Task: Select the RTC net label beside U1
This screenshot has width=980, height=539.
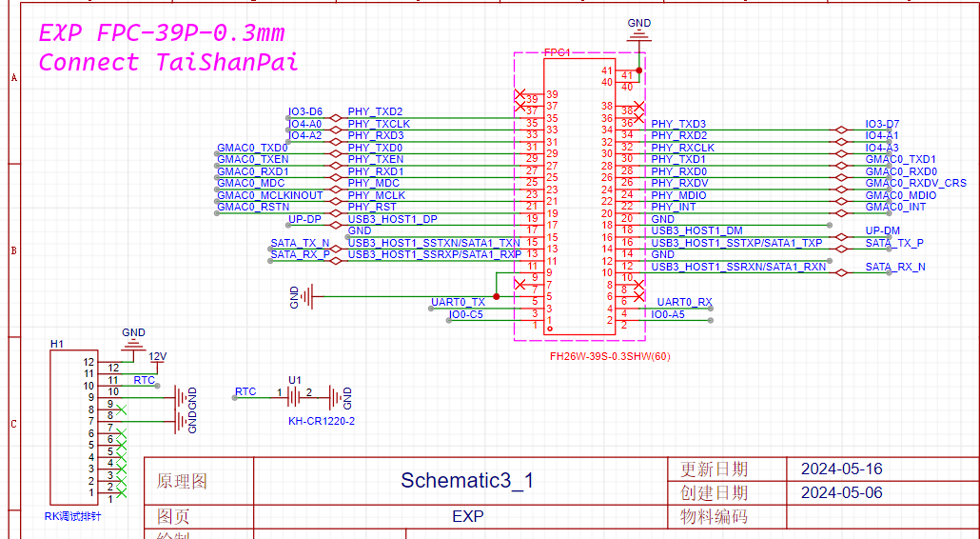Action: pyautogui.click(x=245, y=391)
